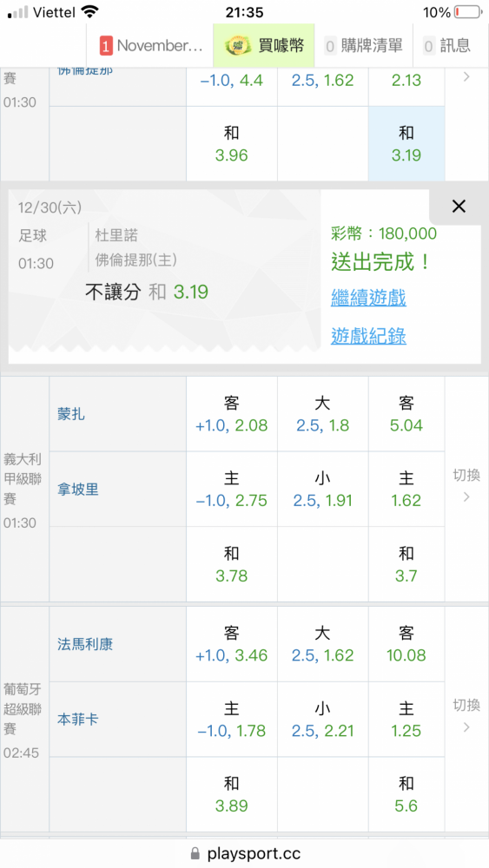Expand 切換 for the 蒙扎 vs 拿坡里 match

pyautogui.click(x=466, y=485)
